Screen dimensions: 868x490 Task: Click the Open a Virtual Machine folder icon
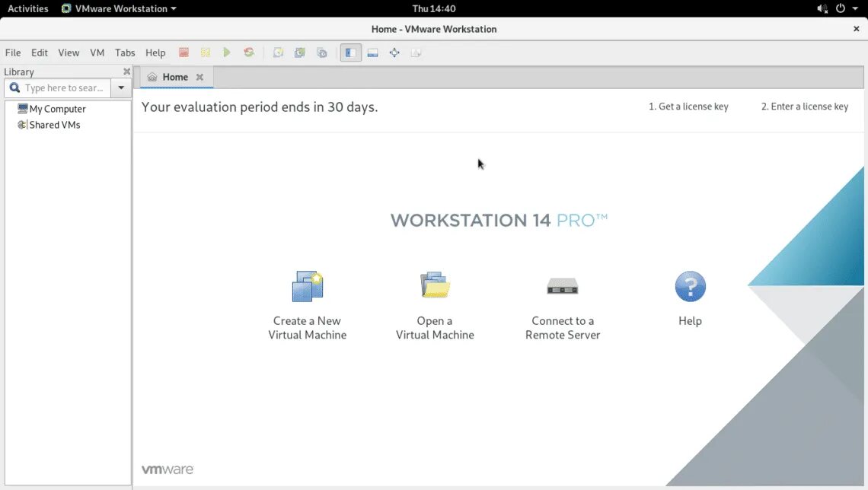point(435,285)
